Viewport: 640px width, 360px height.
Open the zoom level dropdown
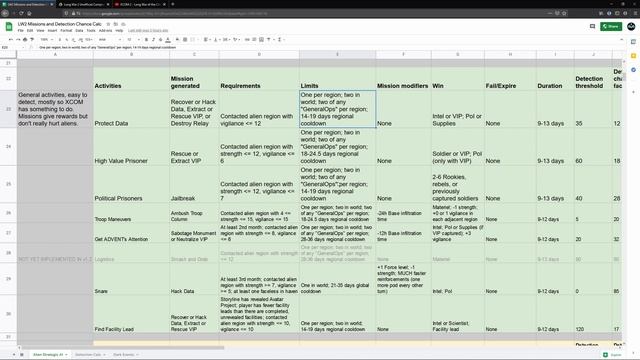coord(46,40)
